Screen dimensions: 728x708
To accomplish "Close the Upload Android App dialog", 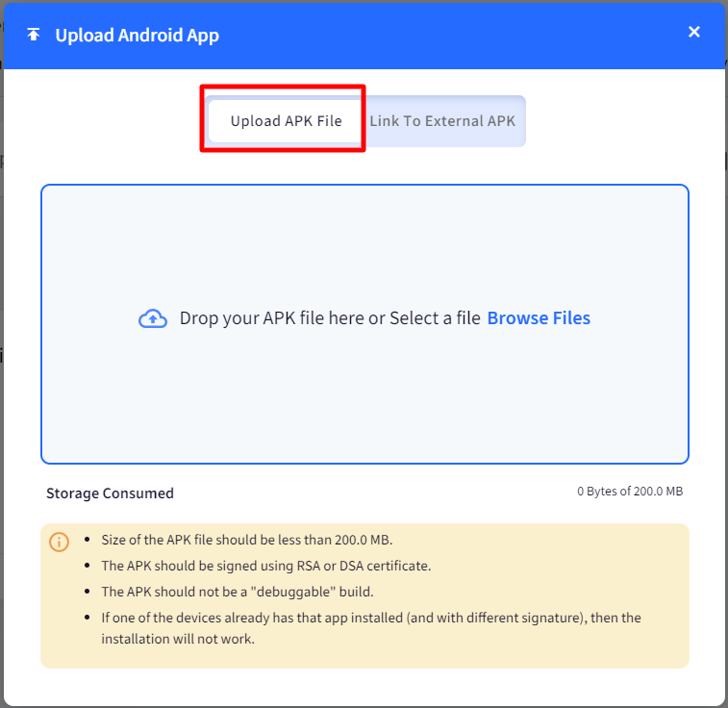I will coord(694,33).
